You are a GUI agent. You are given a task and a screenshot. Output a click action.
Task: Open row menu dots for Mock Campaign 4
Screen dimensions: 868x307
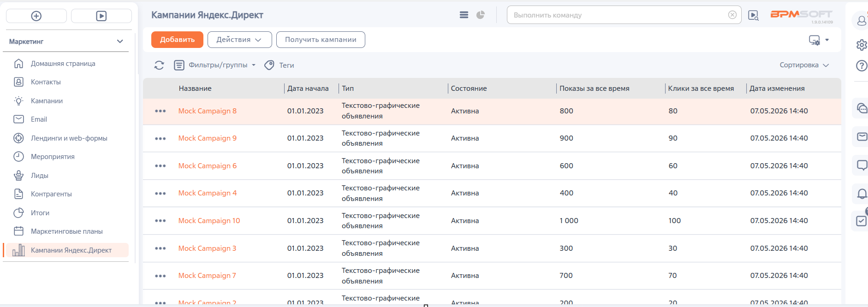161,193
